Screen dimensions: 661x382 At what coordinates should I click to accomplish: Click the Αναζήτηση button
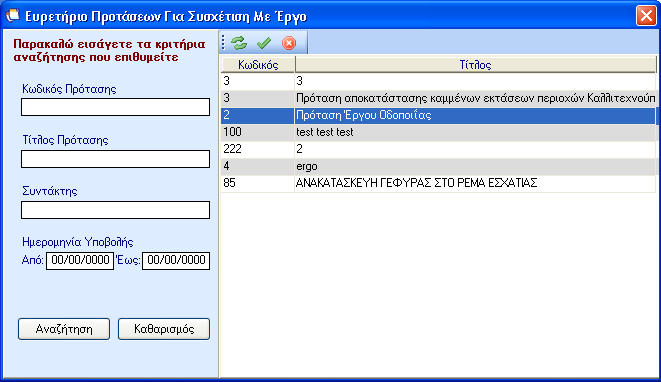64,329
